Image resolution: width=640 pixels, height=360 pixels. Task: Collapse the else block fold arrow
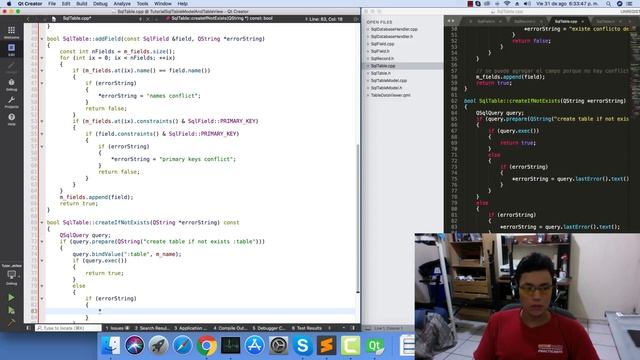coord(42,286)
